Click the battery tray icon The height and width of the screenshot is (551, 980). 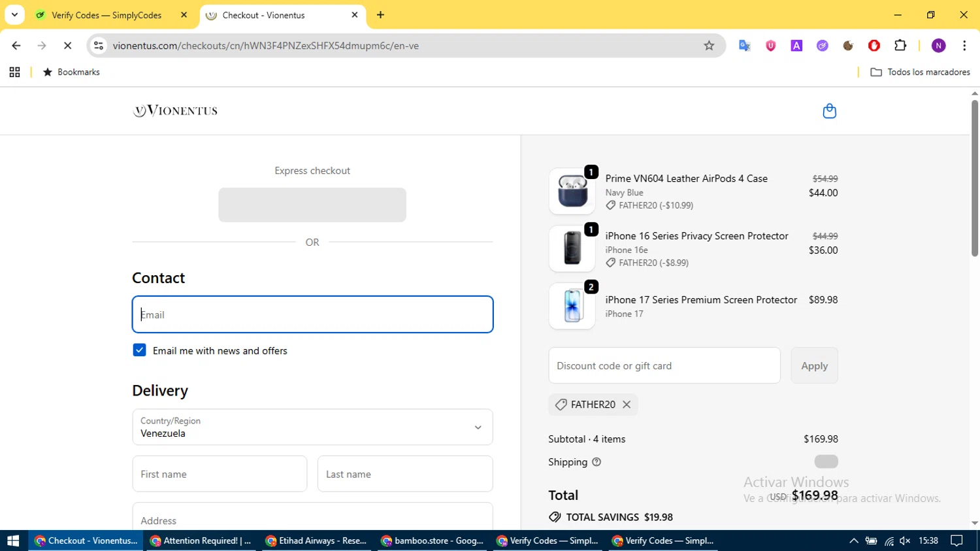pyautogui.click(x=871, y=541)
